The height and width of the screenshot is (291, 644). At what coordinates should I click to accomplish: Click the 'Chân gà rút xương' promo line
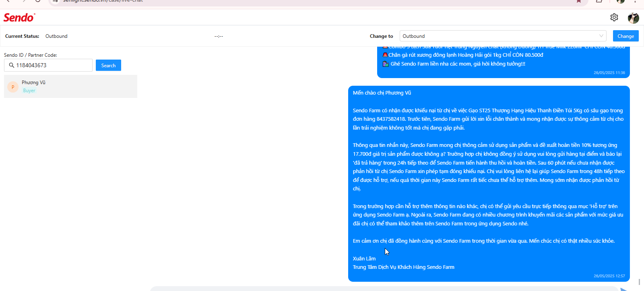click(x=463, y=55)
